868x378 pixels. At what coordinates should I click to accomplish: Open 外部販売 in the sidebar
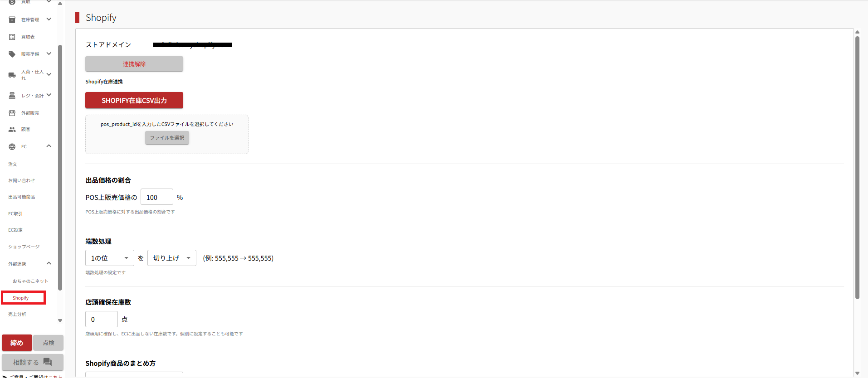[x=30, y=113]
